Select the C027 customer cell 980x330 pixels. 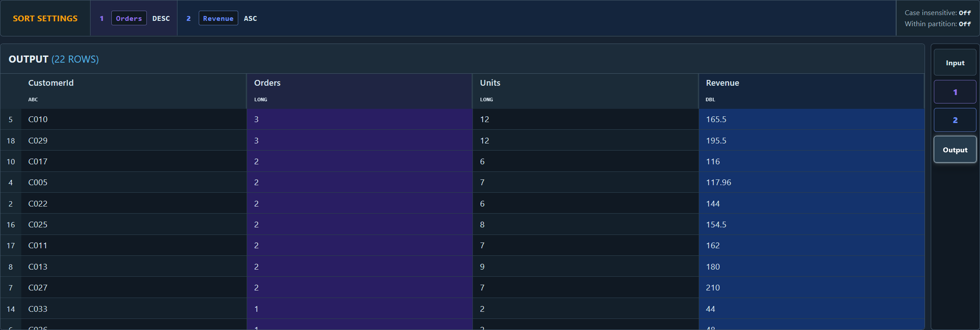[134, 287]
